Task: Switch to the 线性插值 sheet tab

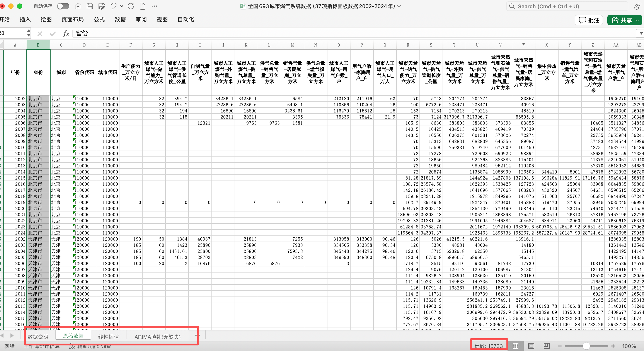Action: pyautogui.click(x=108, y=336)
